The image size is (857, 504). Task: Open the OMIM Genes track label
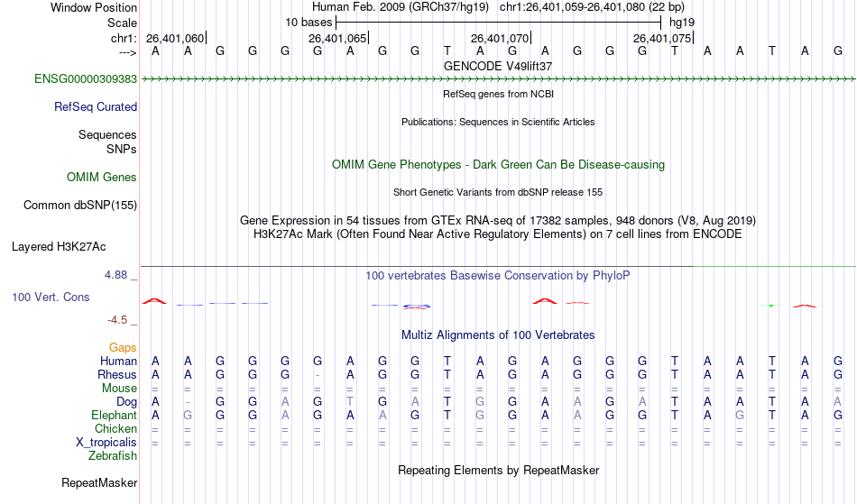(x=102, y=178)
